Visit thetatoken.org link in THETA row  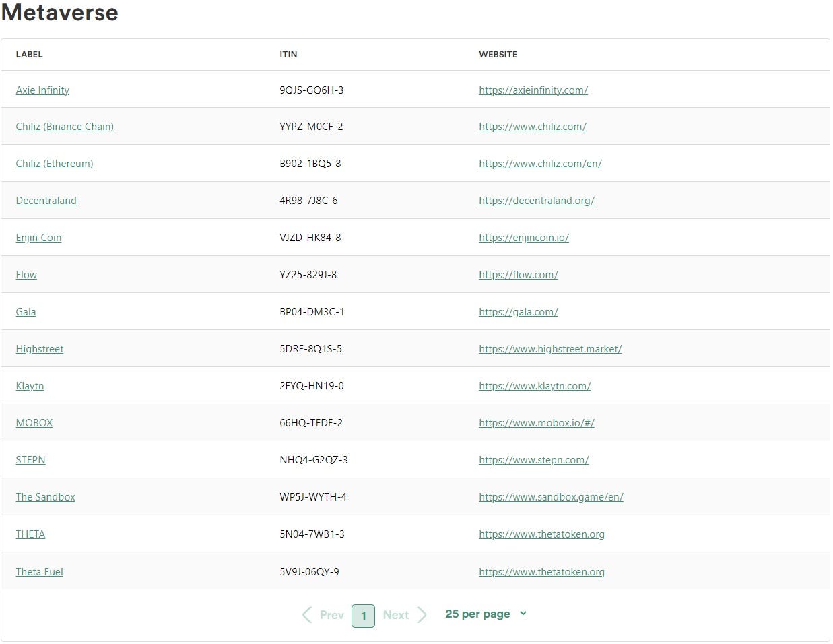click(x=541, y=534)
